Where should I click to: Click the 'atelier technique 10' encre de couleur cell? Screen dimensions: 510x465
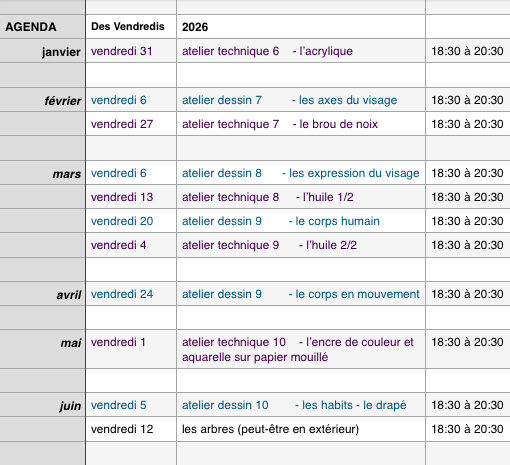pos(301,349)
